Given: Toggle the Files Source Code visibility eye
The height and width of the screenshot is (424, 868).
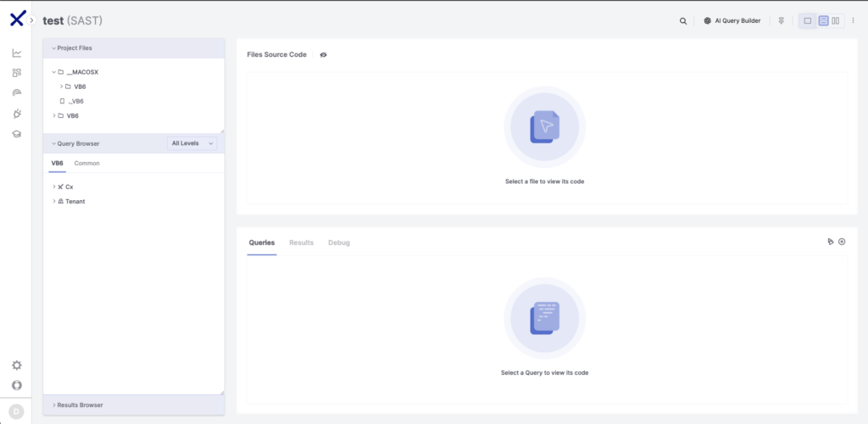Looking at the screenshot, I should point(323,55).
